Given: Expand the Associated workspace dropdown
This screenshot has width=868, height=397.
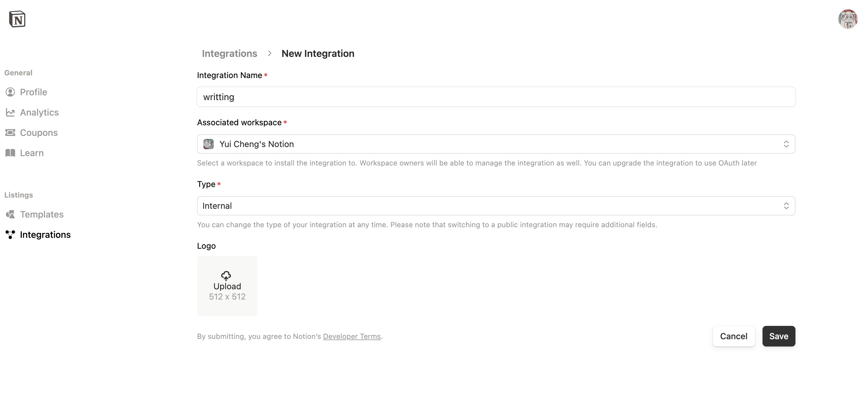Looking at the screenshot, I should coord(496,144).
